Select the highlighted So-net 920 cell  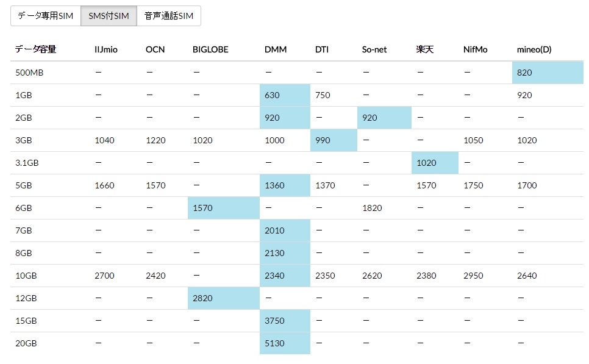pos(384,118)
